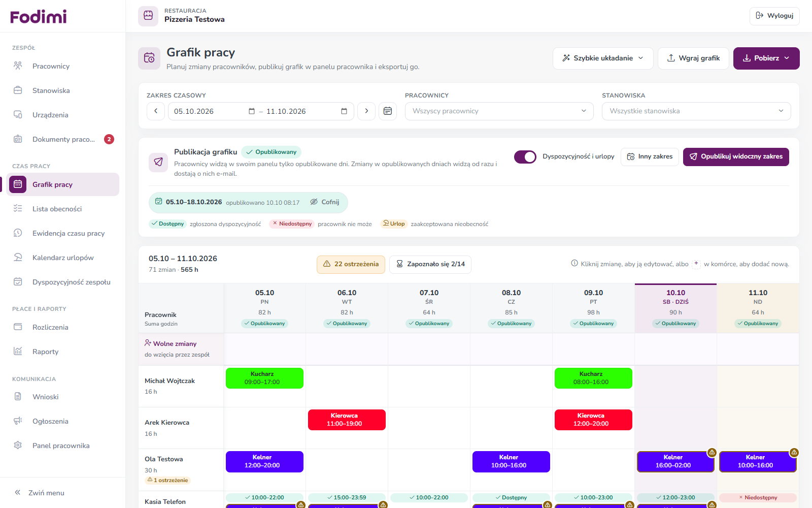Select Arek Kierowca 11:00–19:00 shift
Screen dimensions: 812x508
(347, 420)
